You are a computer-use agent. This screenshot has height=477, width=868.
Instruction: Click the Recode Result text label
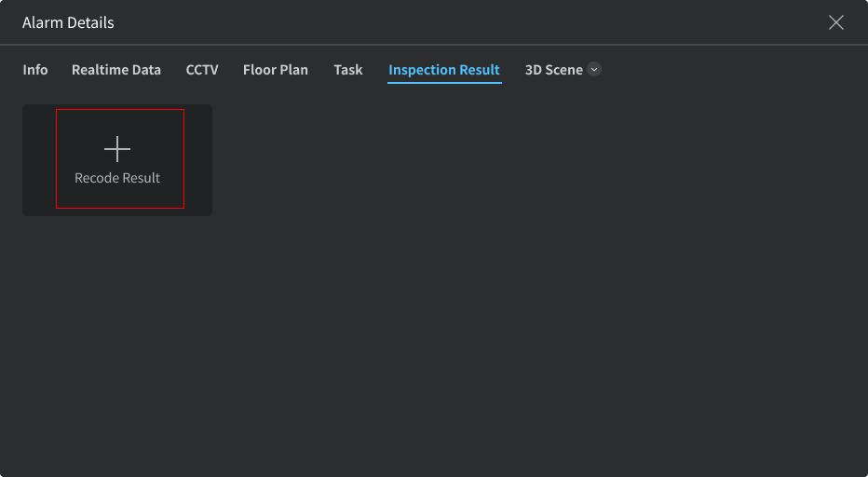(117, 178)
